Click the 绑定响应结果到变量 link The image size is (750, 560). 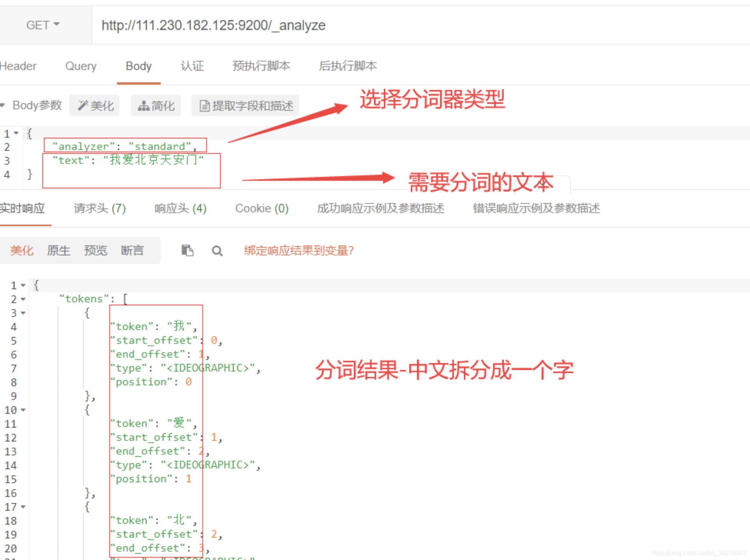pos(299,250)
